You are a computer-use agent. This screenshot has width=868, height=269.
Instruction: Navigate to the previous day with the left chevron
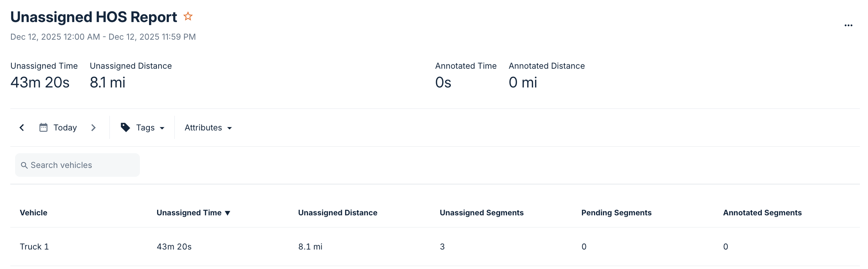tap(22, 127)
